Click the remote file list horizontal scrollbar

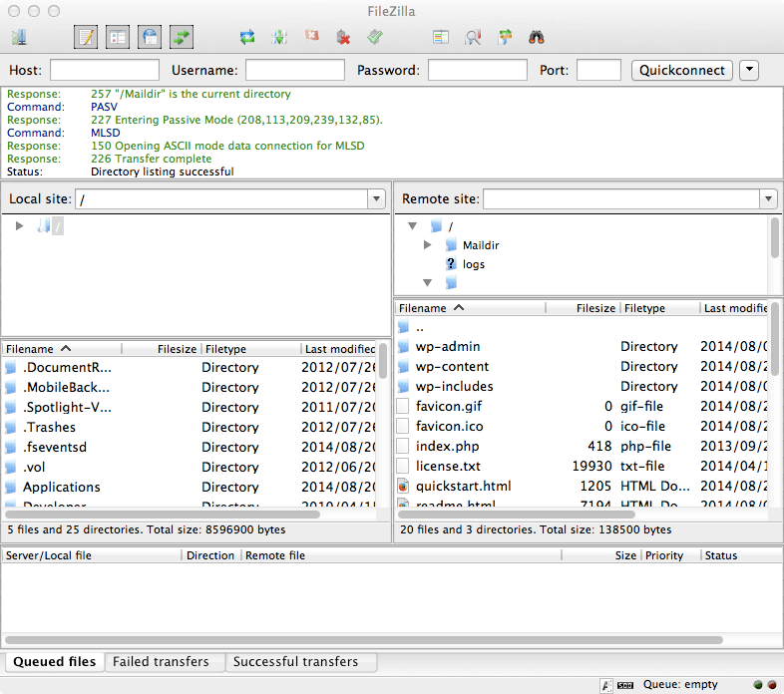pyautogui.click(x=517, y=514)
